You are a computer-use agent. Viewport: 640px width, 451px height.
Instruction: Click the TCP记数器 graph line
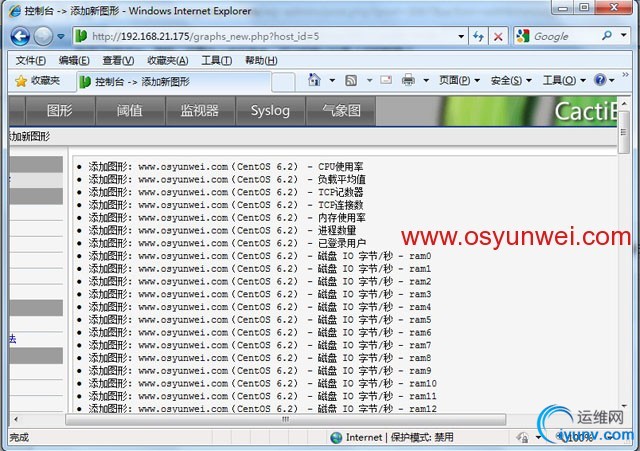(225, 192)
